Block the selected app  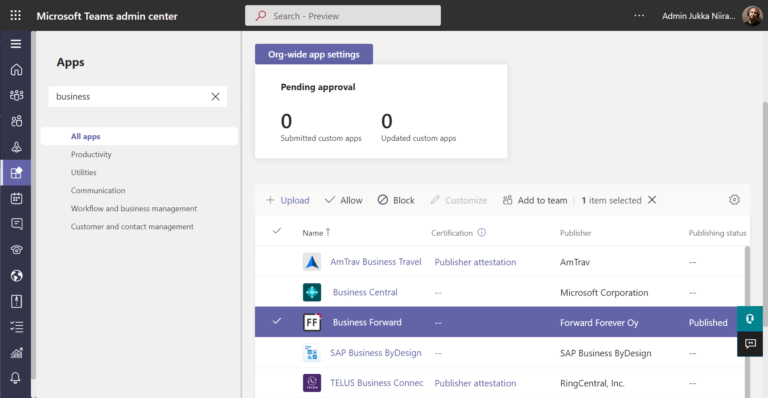396,200
